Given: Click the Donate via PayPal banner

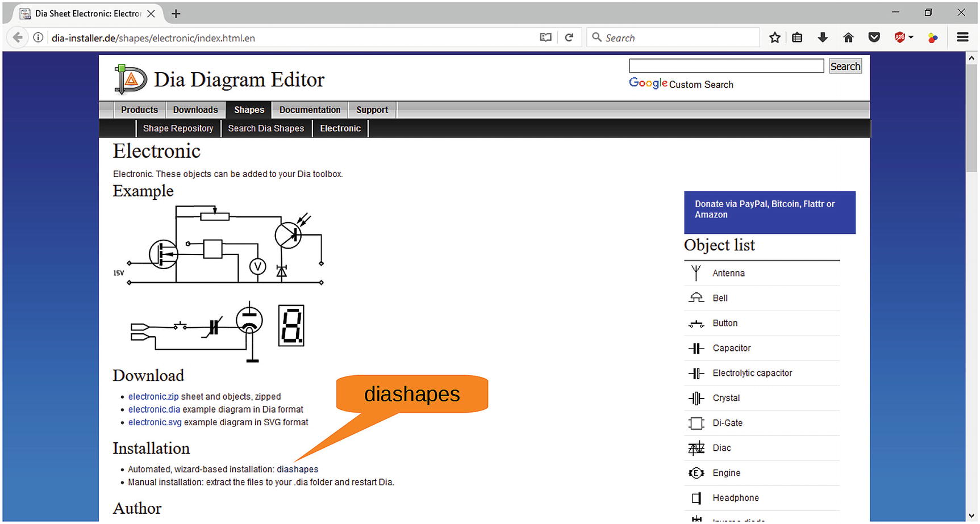Looking at the screenshot, I should (x=770, y=212).
